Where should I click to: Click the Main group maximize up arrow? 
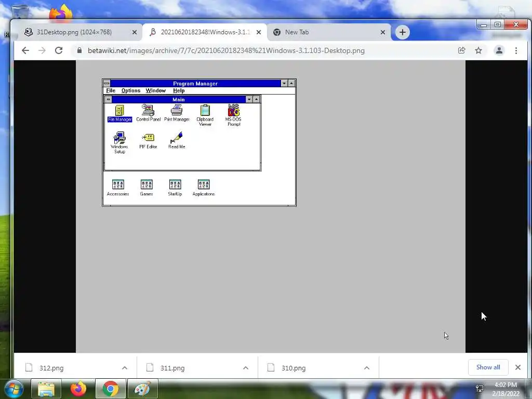tap(257, 99)
